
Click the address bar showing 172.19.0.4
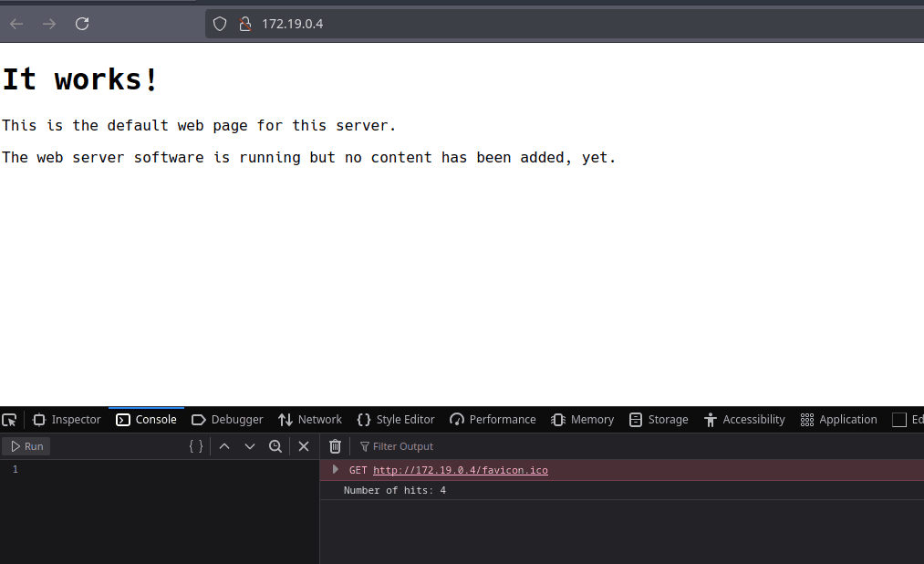(547, 24)
